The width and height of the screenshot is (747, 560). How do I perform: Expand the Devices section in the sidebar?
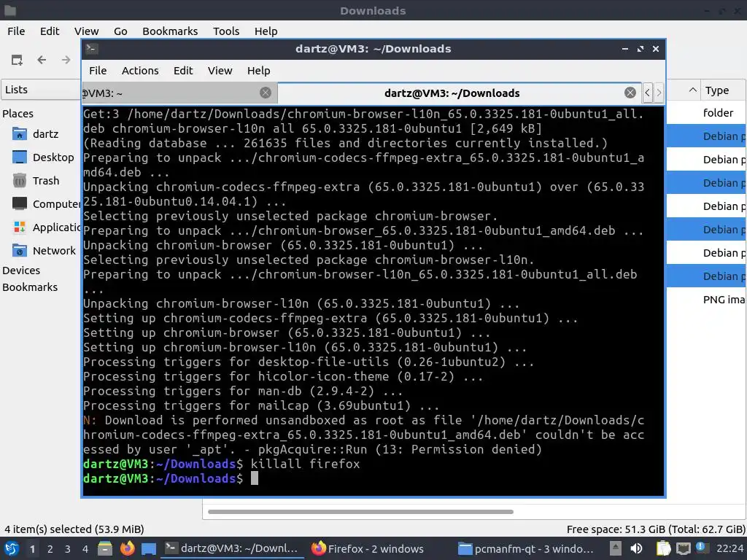[x=21, y=270]
